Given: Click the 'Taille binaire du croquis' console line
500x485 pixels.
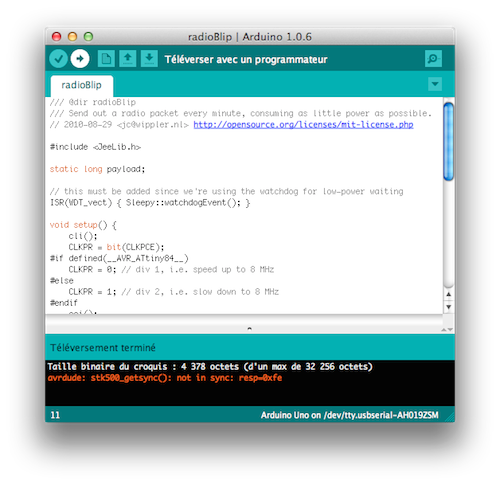Looking at the screenshot, I should [210, 367].
